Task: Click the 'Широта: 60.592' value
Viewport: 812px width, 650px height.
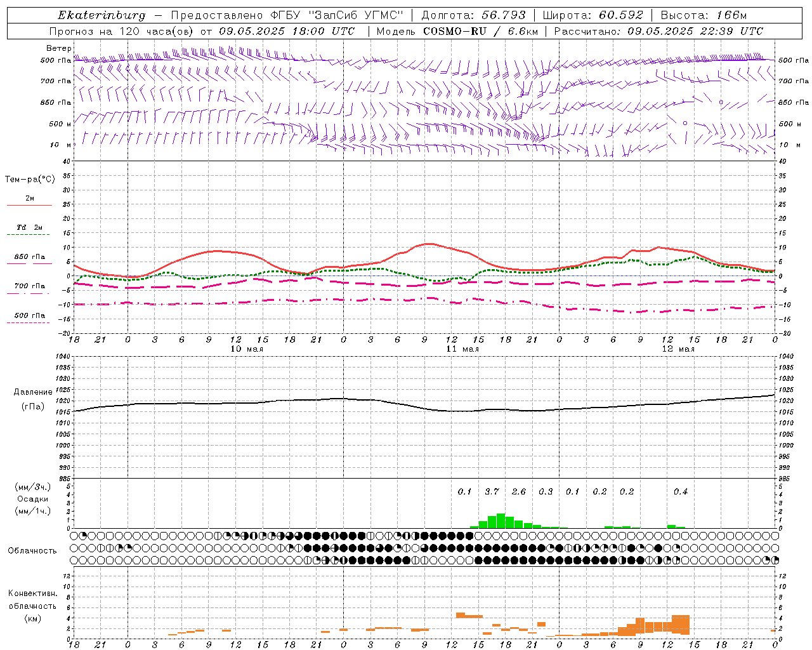Action: (x=593, y=15)
